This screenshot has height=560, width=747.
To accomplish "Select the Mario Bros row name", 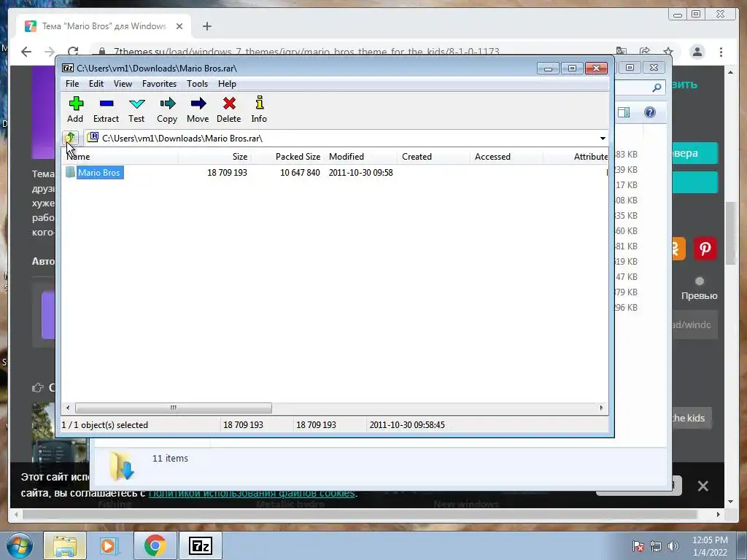I will tap(99, 172).
